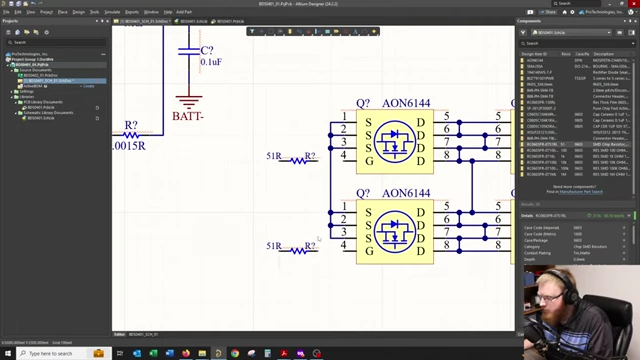Select the move/plus tool in Active Bar
Image resolution: width=640 pixels, height=360 pixels.
coord(262,31)
